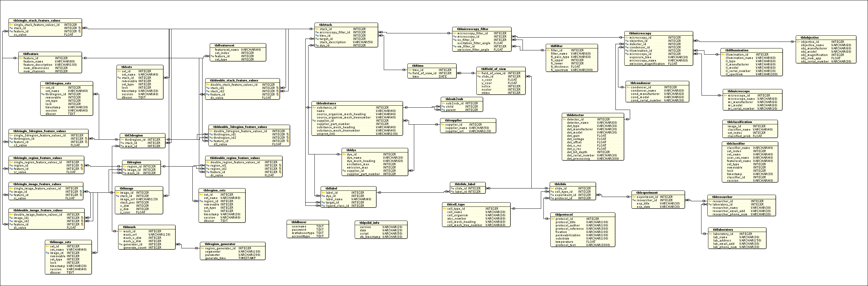Image resolution: width=868 pixels, height=286 pixels.
Task: Select the tbldye table header
Action: click(375, 150)
